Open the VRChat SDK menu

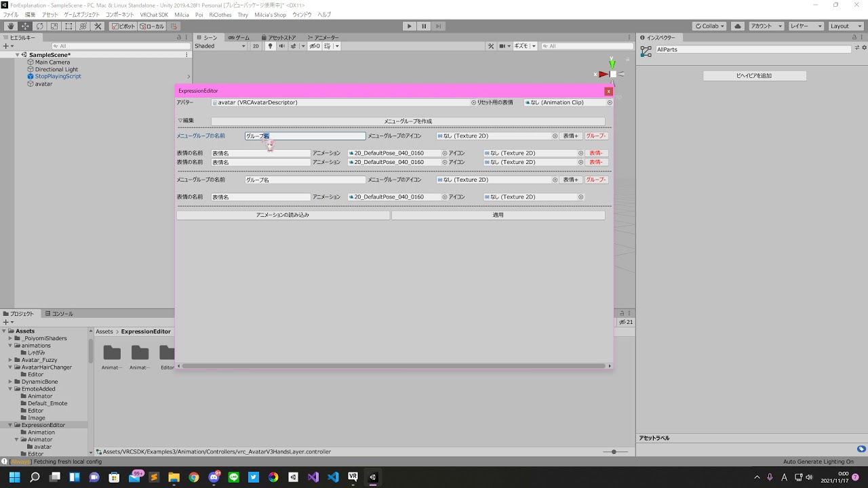coord(154,14)
